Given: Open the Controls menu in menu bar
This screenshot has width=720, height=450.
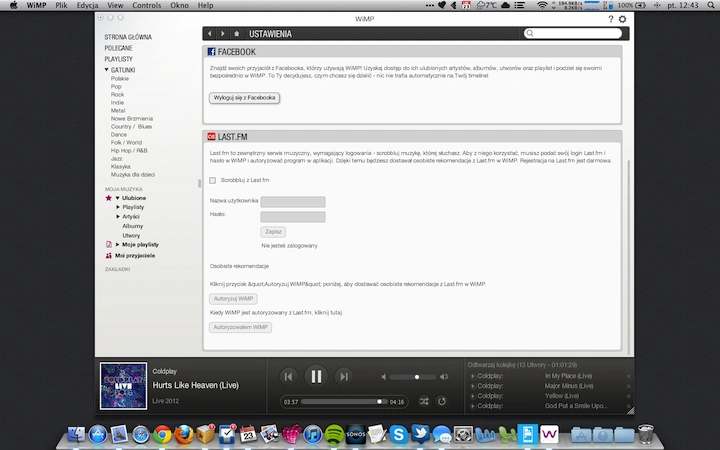Looking at the screenshot, I should pos(146,6).
